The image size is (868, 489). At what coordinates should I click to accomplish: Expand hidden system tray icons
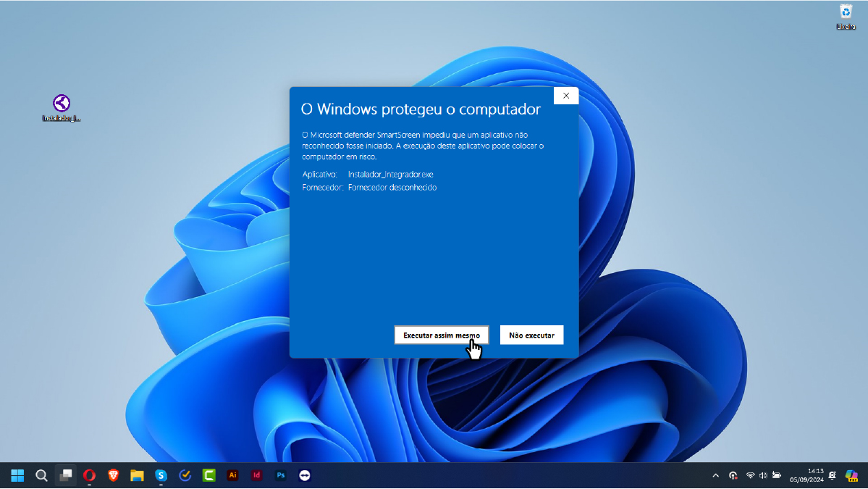click(716, 475)
